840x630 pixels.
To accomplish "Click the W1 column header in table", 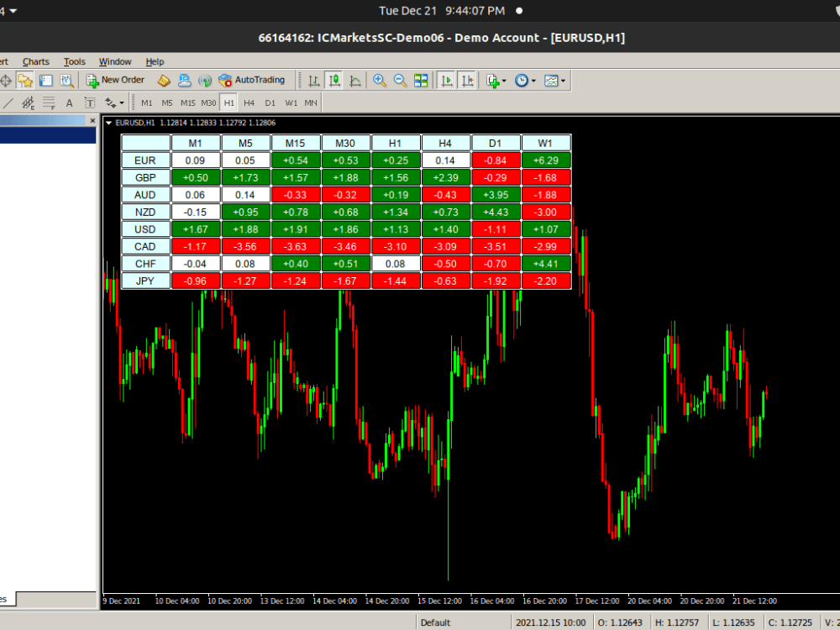I will point(545,143).
